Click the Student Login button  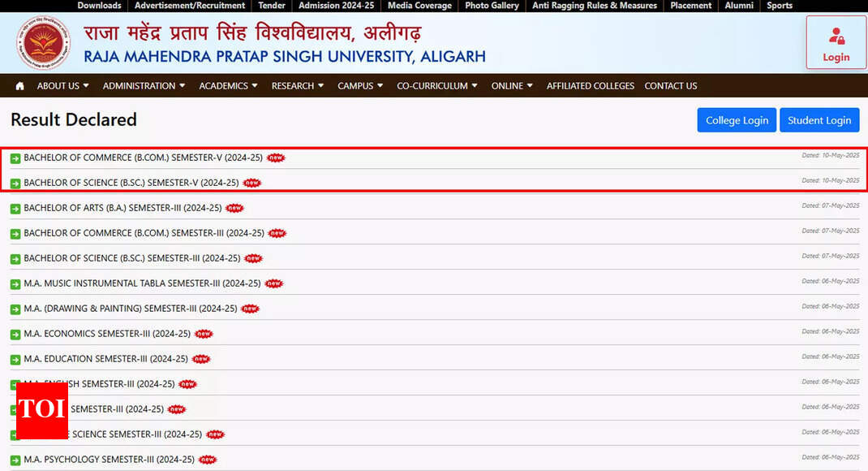pyautogui.click(x=819, y=120)
